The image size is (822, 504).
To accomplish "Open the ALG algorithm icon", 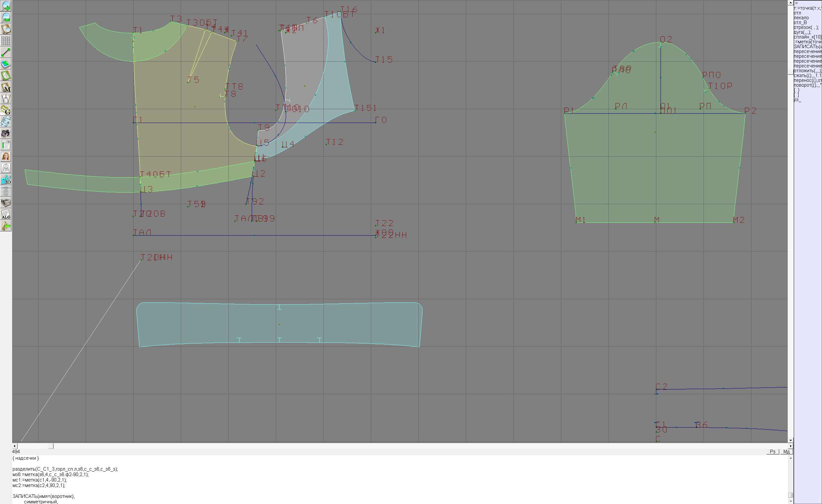I will click(x=6, y=214).
